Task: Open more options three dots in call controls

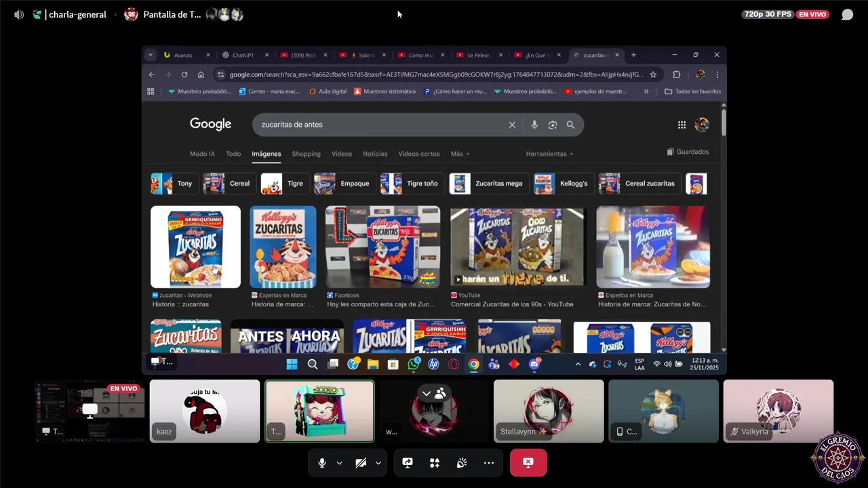Action: pyautogui.click(x=489, y=463)
